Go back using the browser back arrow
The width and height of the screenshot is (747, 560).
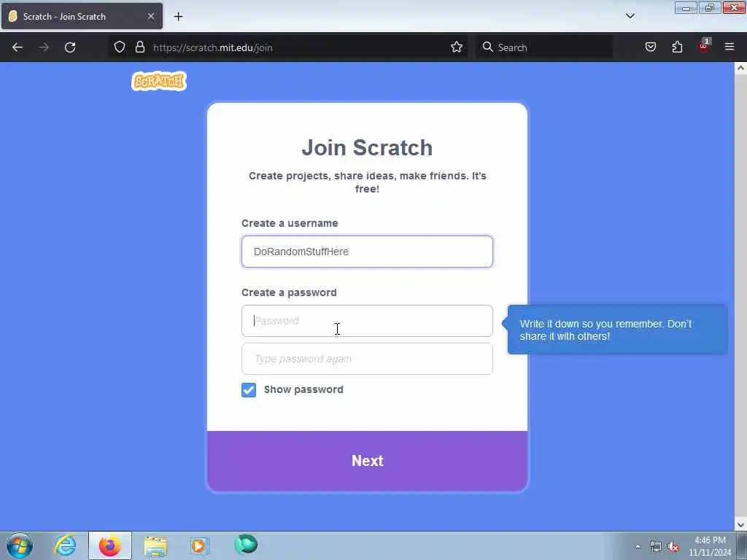18,47
